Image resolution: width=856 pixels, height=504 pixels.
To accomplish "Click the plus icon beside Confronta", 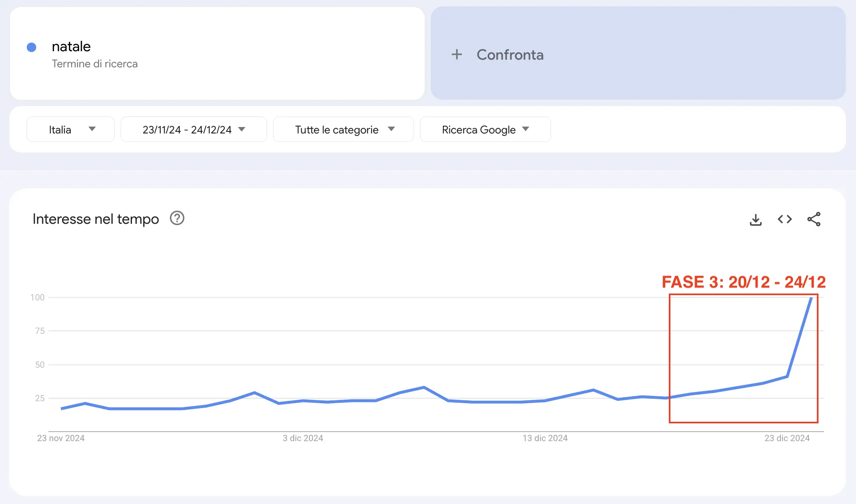I will tap(457, 54).
